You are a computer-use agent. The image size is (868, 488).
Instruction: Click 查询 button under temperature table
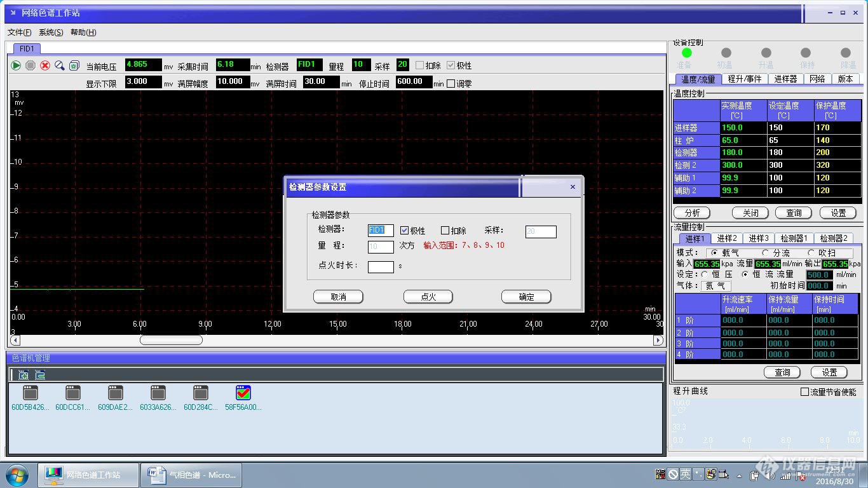[794, 213]
